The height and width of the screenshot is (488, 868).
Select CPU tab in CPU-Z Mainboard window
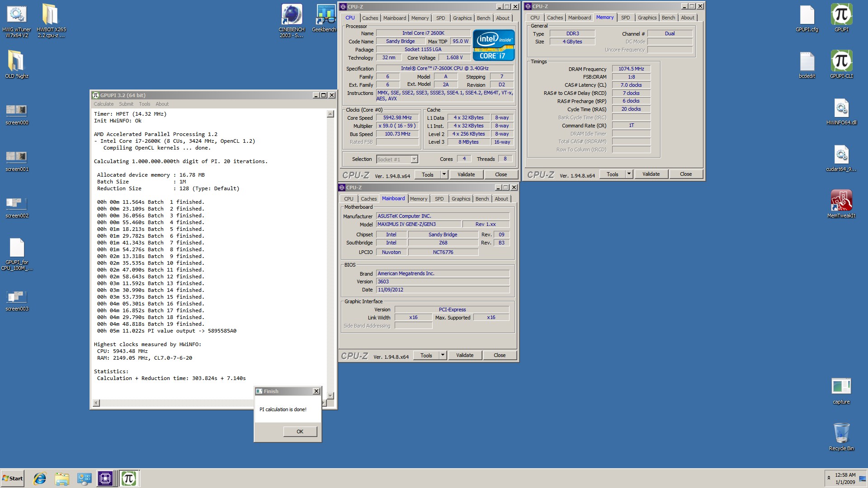click(349, 199)
